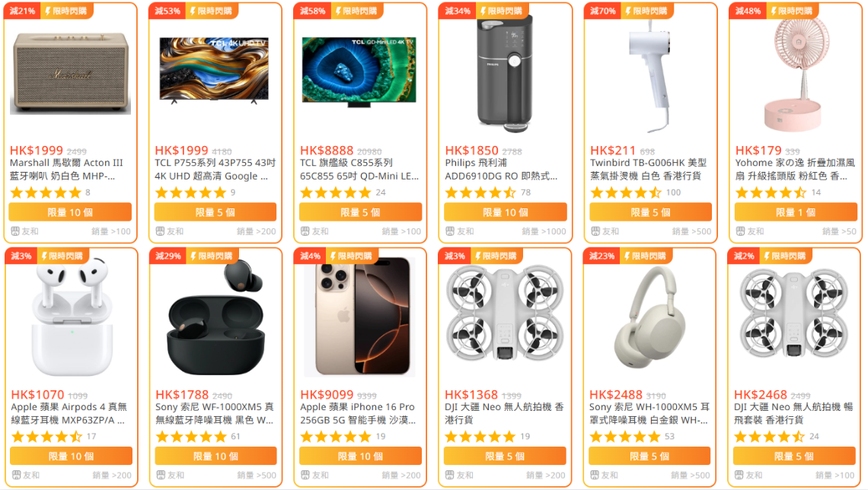This screenshot has width=868, height=490.
Task: Open the Philips ADD6910DG product title link
Action: (501, 169)
